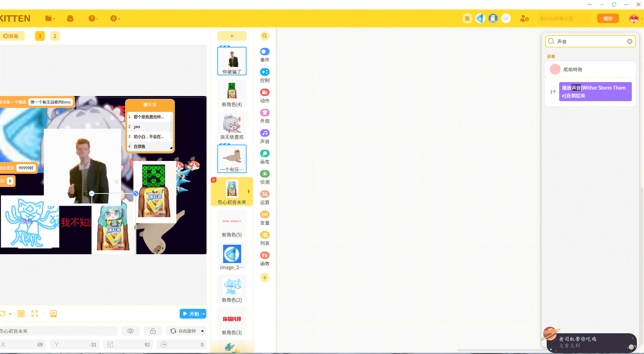This screenshot has height=354, width=644.
Task: Clear the search box text
Action: [629, 41]
